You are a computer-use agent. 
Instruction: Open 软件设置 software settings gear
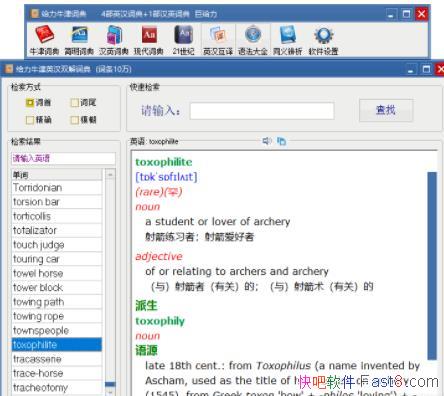(x=323, y=40)
